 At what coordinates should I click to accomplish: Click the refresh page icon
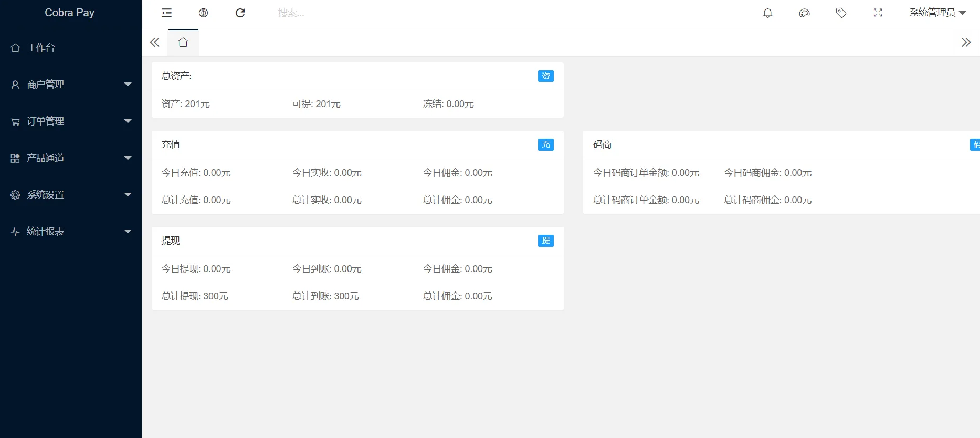(x=240, y=13)
